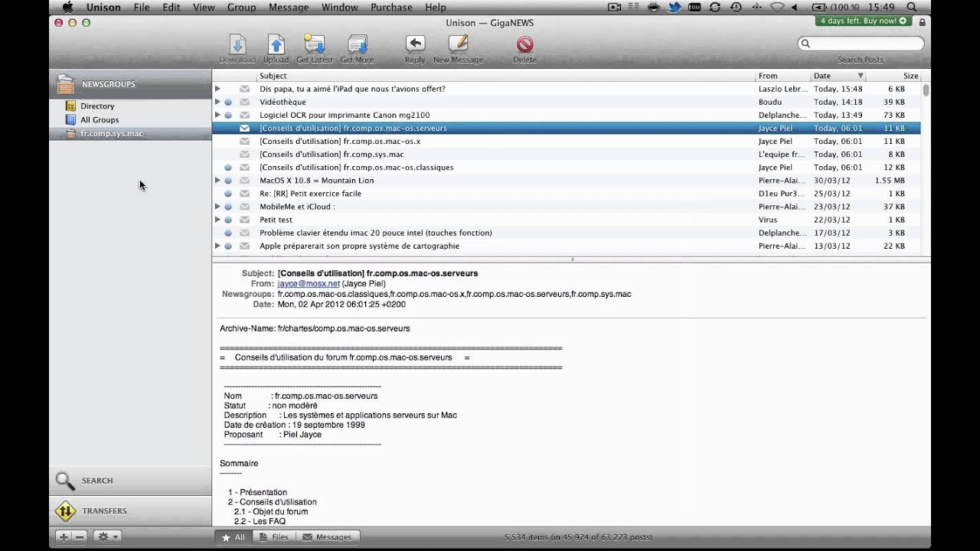Image resolution: width=980 pixels, height=551 pixels.
Task: Click the envelope icon of fr.comp.os.mac-os.x post
Action: (x=244, y=142)
